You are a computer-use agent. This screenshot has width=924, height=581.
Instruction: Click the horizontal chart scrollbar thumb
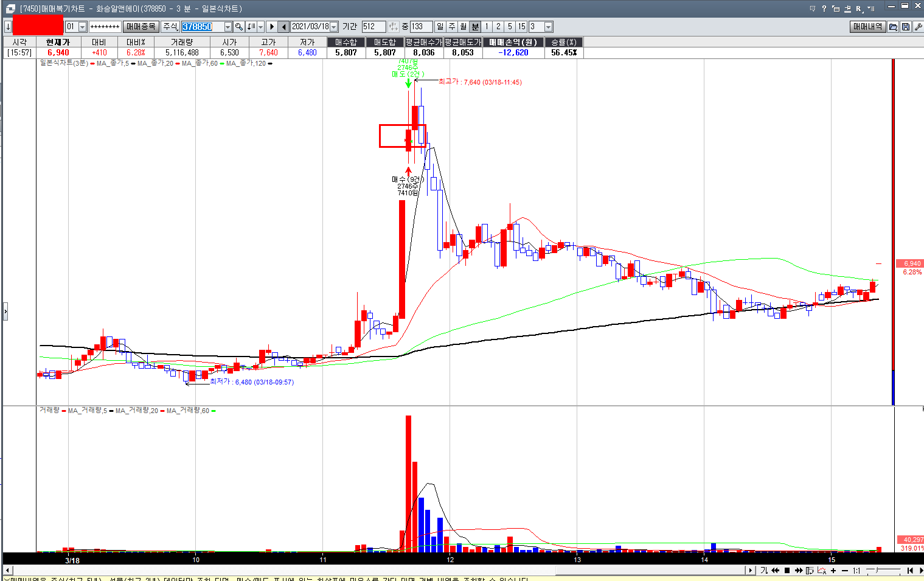click(x=651, y=571)
